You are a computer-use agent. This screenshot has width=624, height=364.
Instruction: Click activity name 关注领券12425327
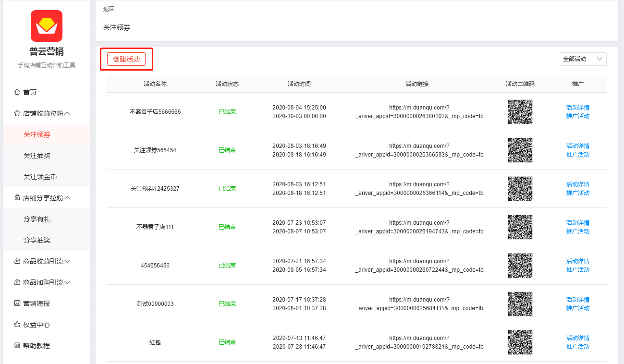[155, 189]
